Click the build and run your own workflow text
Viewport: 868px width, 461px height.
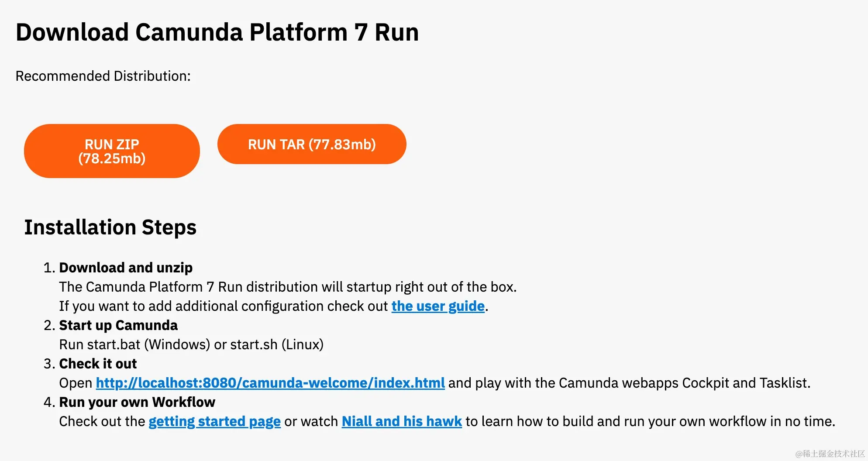650,421
